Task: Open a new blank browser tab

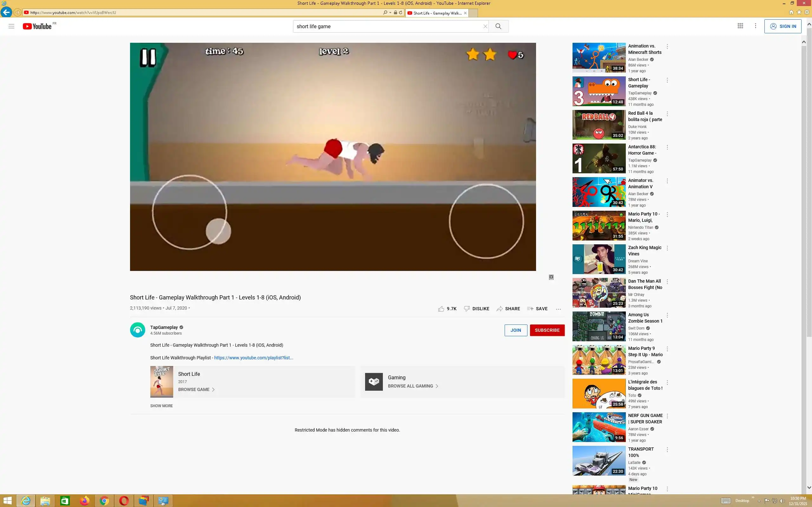Action: (473, 13)
